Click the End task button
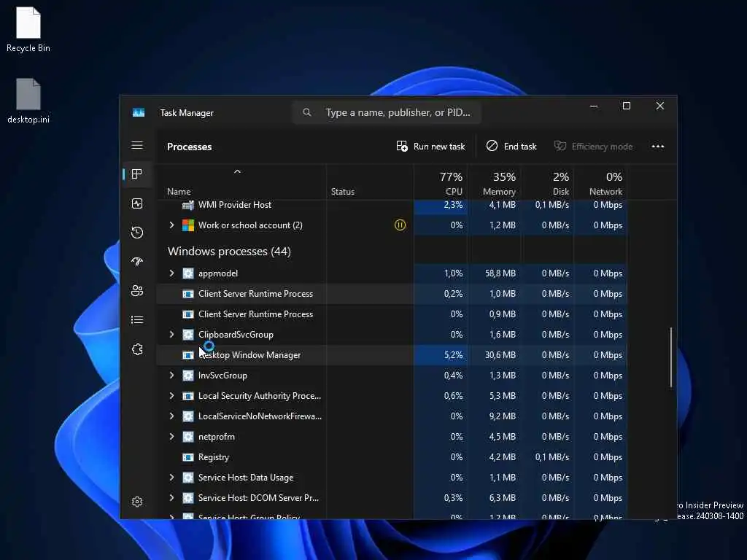 [x=511, y=146]
